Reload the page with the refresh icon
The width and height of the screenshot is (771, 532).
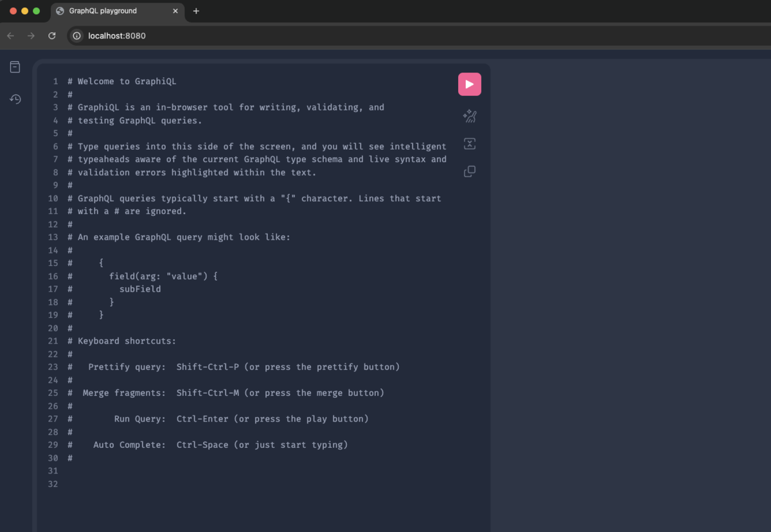pos(52,36)
